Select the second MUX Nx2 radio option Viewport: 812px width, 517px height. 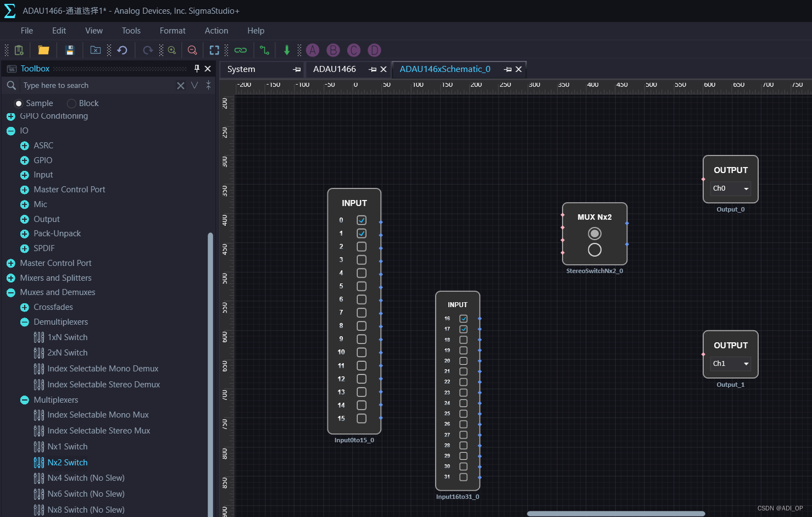pos(594,250)
